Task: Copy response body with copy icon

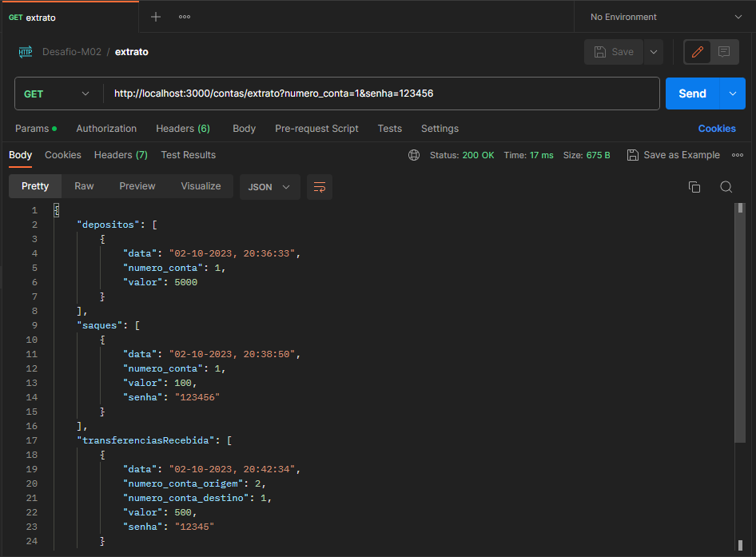Action: [x=694, y=187]
